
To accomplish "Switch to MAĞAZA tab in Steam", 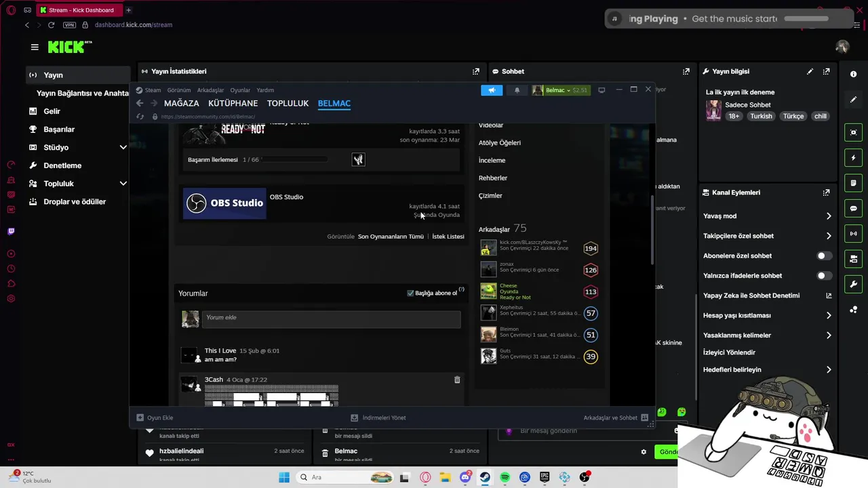I will coord(182,104).
